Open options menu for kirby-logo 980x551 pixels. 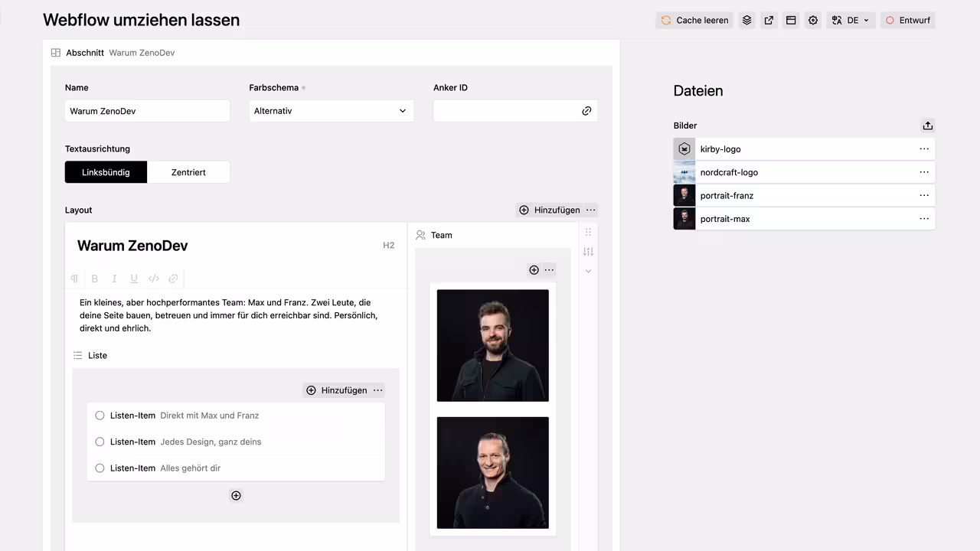(x=924, y=149)
